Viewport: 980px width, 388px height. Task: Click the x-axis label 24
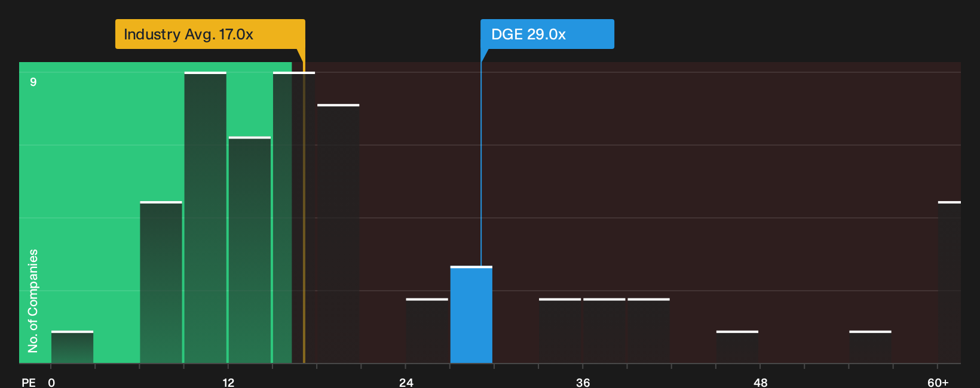406,382
